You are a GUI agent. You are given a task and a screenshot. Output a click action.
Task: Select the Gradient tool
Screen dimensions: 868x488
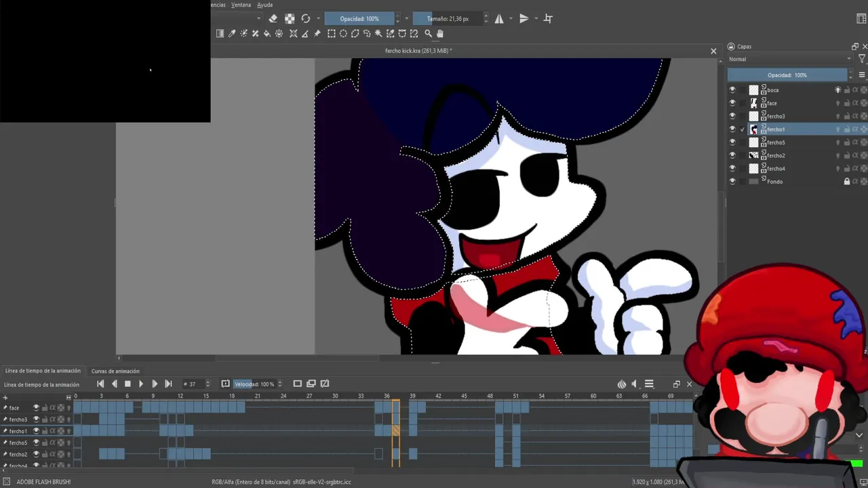click(220, 33)
